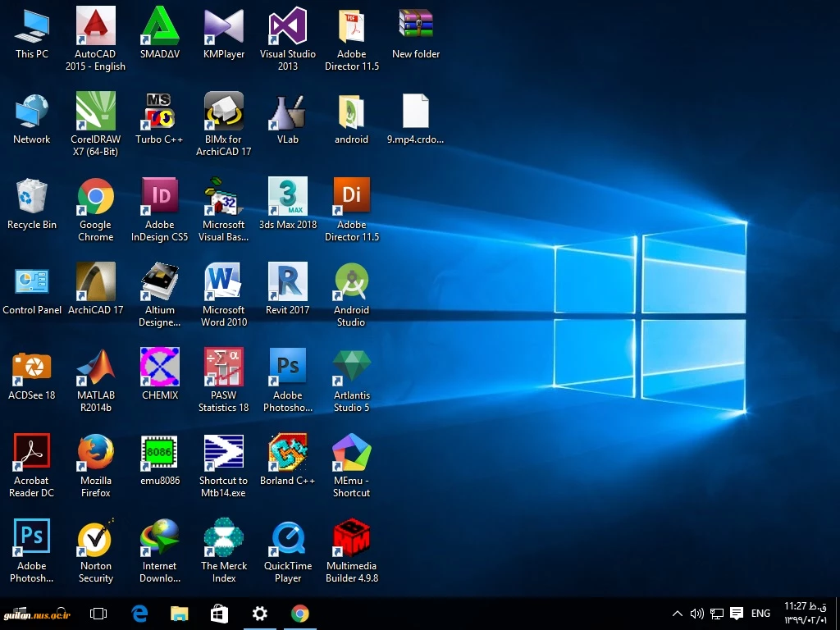
Task: Select the KMPlayer desktop icon
Action: [x=224, y=33]
